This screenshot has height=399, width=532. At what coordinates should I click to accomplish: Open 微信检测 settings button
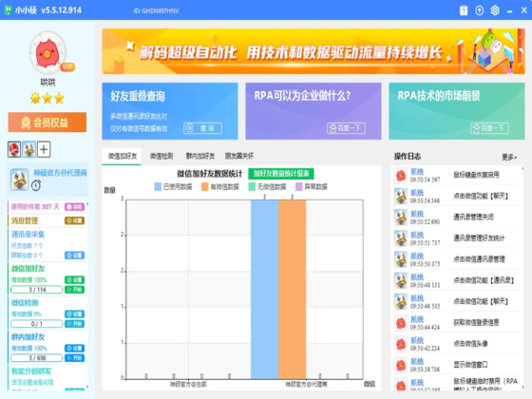coord(74,314)
